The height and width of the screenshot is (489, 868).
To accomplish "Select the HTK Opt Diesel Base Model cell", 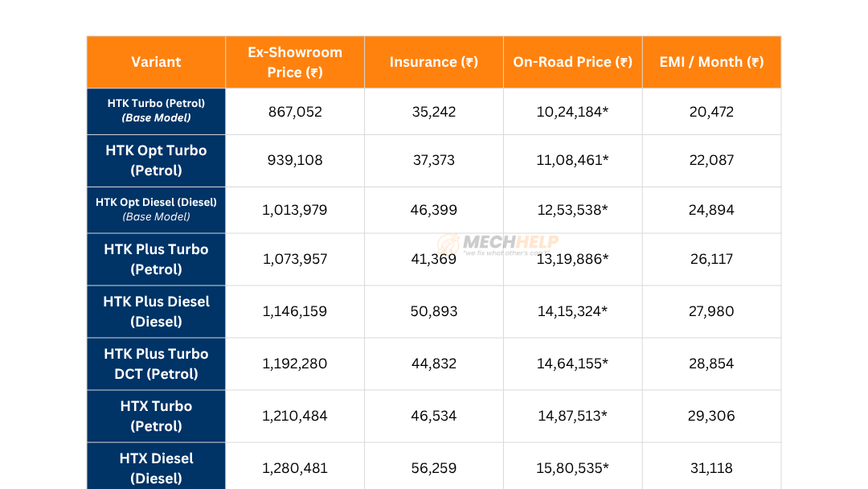I will point(155,209).
